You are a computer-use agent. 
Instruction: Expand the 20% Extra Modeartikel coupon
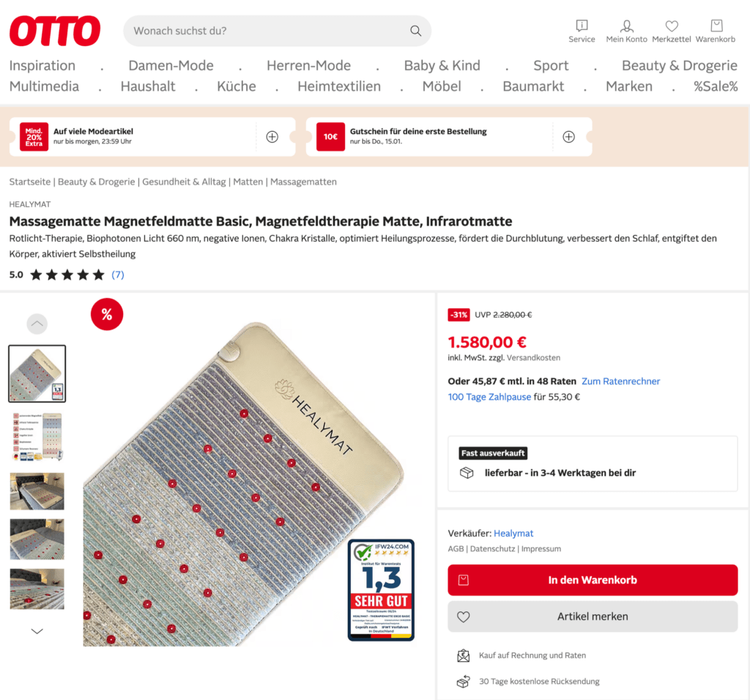(x=272, y=137)
